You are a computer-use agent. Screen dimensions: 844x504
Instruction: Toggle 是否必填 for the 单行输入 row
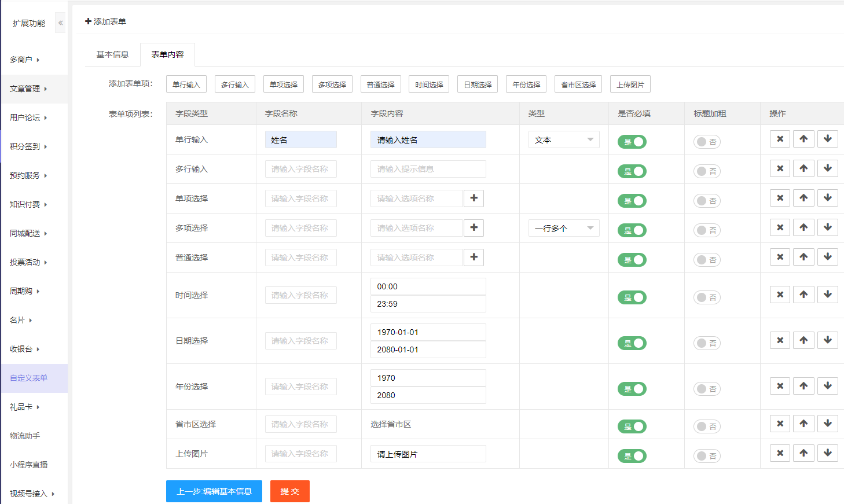pos(632,142)
